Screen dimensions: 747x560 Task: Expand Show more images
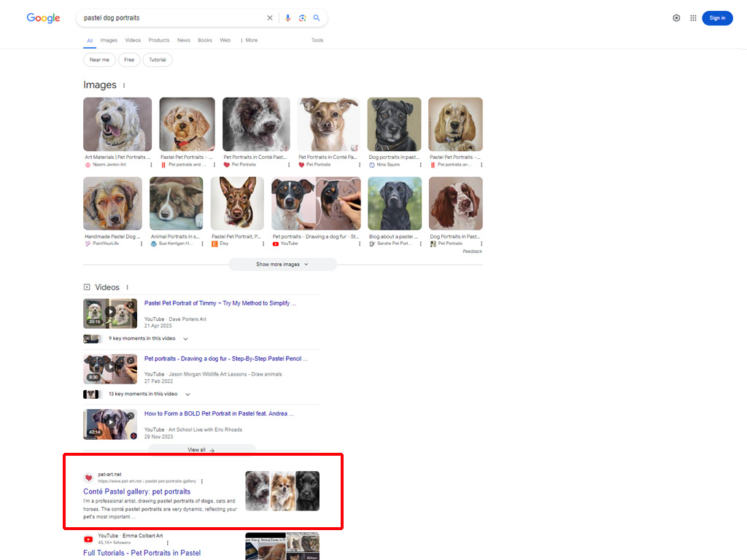[282, 265]
